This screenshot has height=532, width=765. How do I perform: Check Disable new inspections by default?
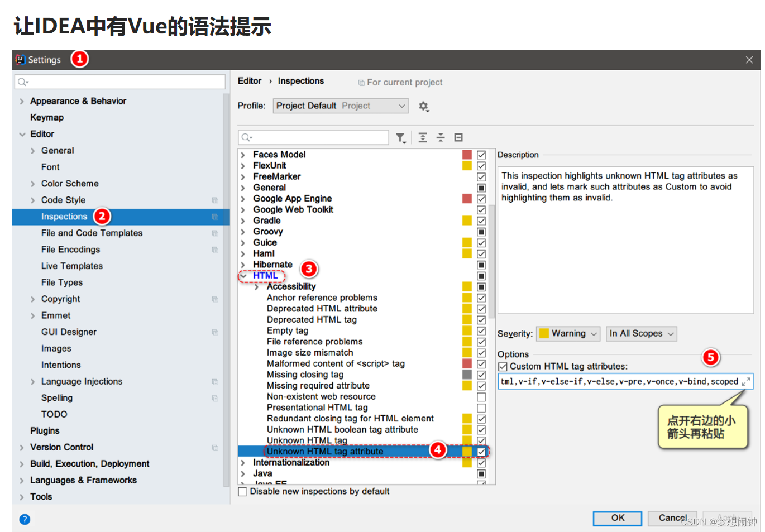coord(243,492)
